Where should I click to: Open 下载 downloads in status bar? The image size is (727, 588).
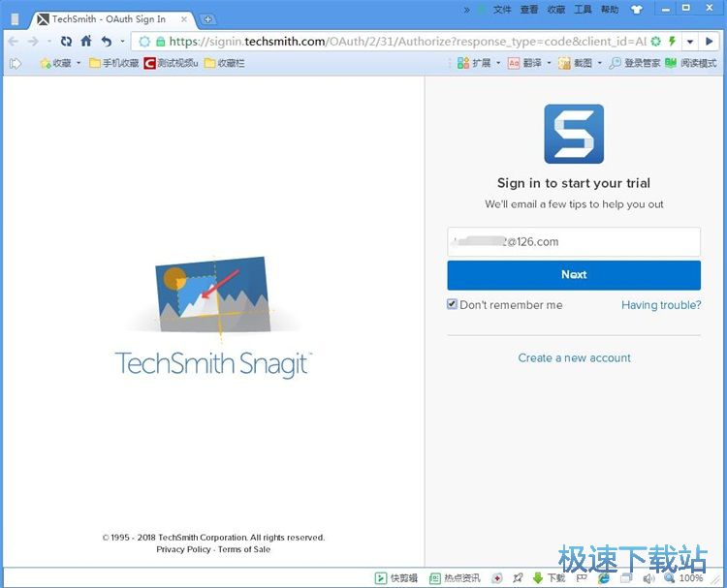549,577
